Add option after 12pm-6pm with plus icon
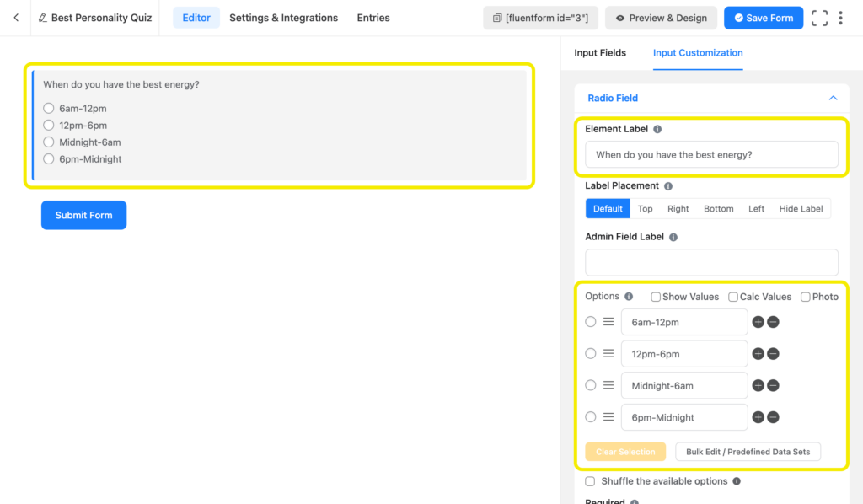The width and height of the screenshot is (863, 504). click(x=758, y=354)
